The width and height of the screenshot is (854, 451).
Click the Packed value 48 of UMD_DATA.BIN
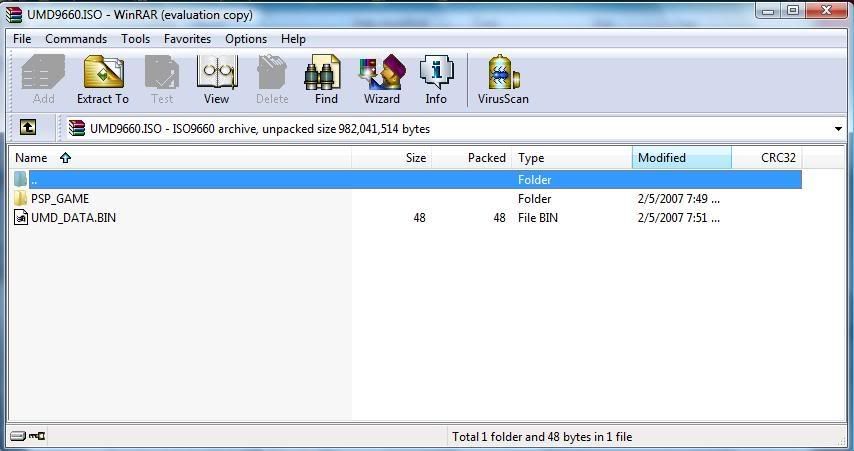[499, 218]
